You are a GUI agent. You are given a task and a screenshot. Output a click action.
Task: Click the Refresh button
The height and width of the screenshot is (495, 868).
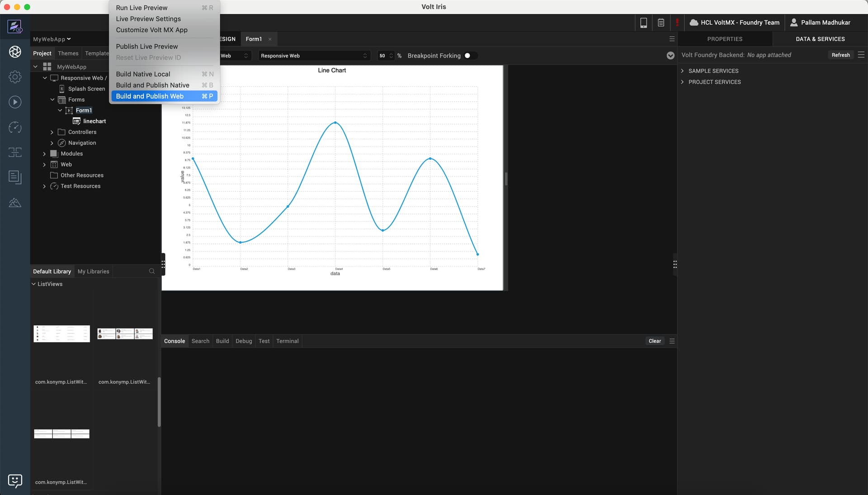(840, 55)
